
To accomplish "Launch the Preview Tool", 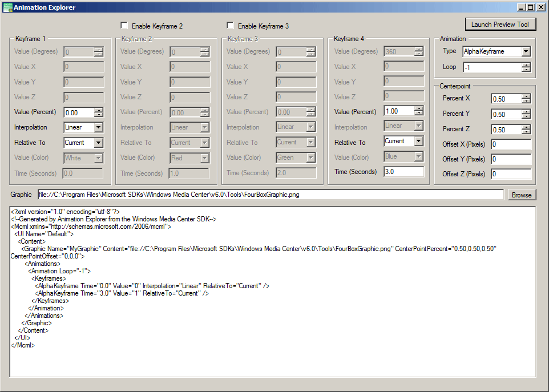I will coord(500,25).
